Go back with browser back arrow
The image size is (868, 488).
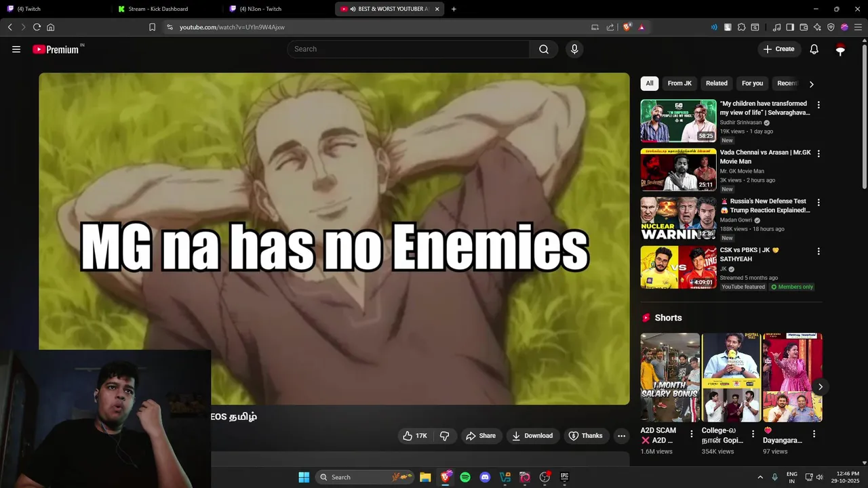click(9, 27)
